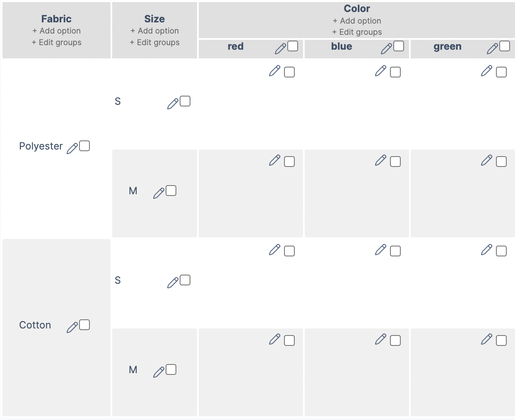Check the Polyester M red variant checkbox
515x420 pixels.
(290, 161)
